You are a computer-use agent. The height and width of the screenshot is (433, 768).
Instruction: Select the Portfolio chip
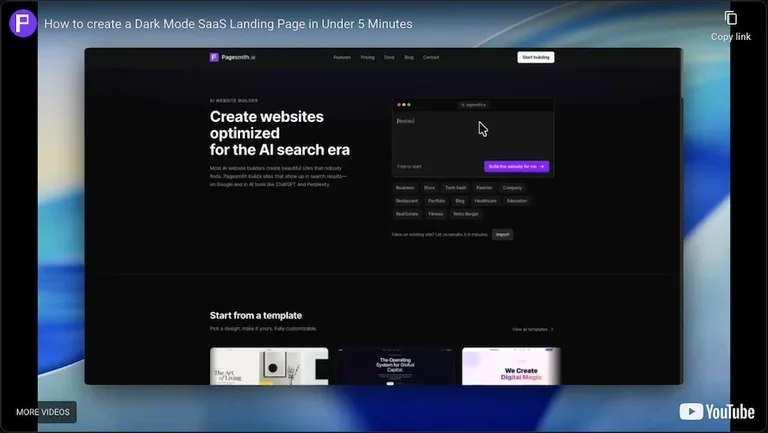pos(436,201)
